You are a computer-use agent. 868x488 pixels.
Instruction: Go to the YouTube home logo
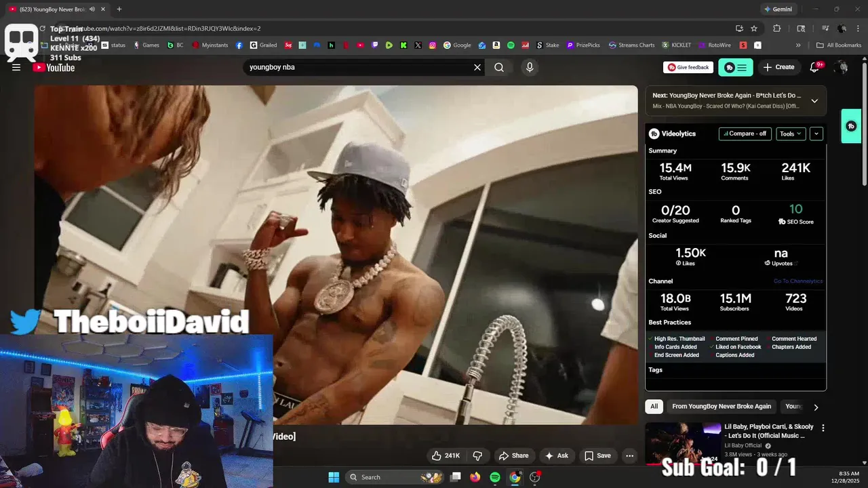tap(54, 67)
